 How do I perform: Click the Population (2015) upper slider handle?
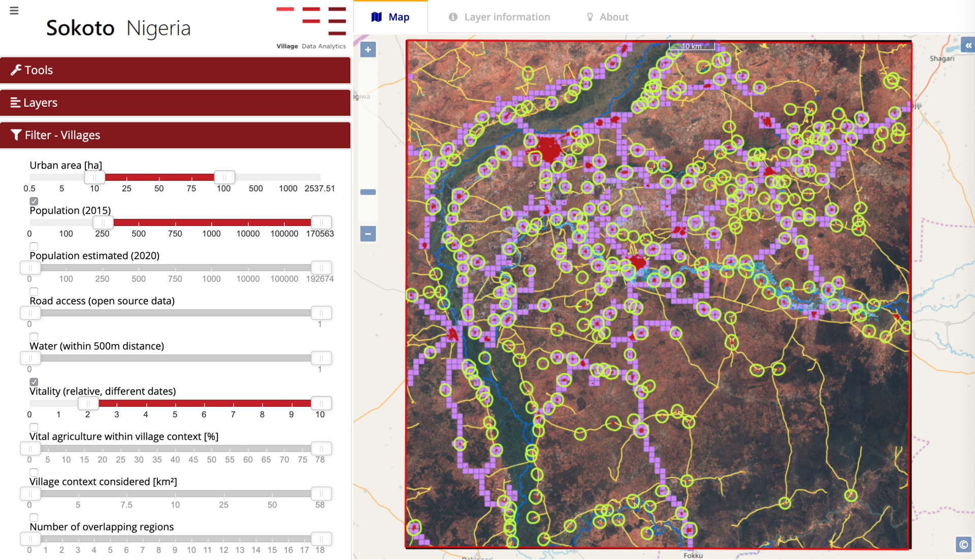321,222
